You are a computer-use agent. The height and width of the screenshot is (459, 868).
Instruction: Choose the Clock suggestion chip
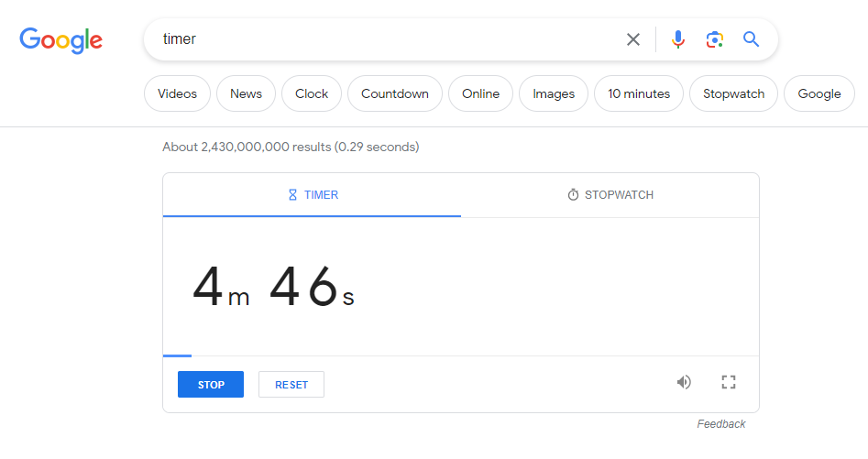coord(312,94)
